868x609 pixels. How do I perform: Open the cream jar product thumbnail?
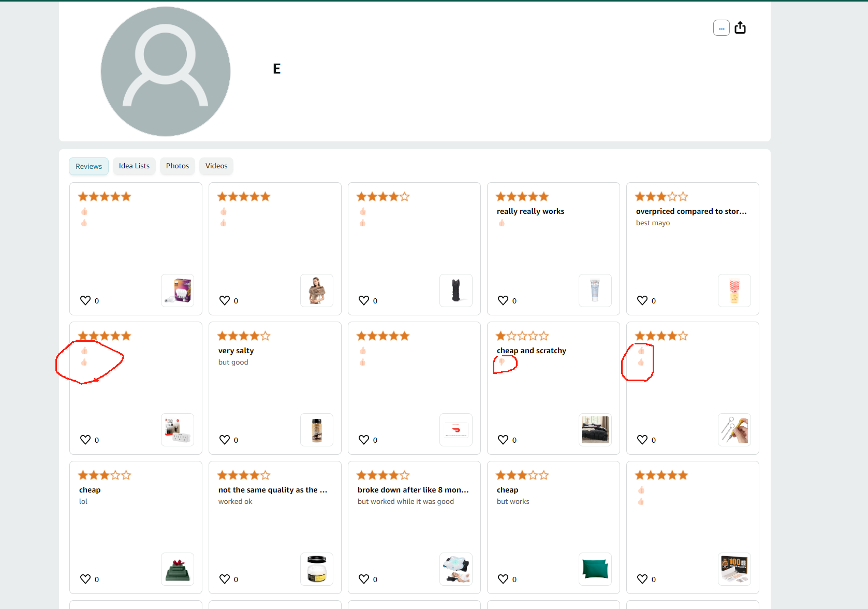(x=317, y=569)
